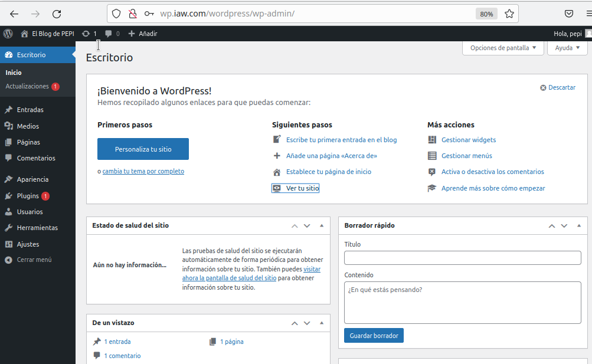Click the Guardar borrador button
Image resolution: width=592 pixels, height=364 pixels.
[x=374, y=336]
